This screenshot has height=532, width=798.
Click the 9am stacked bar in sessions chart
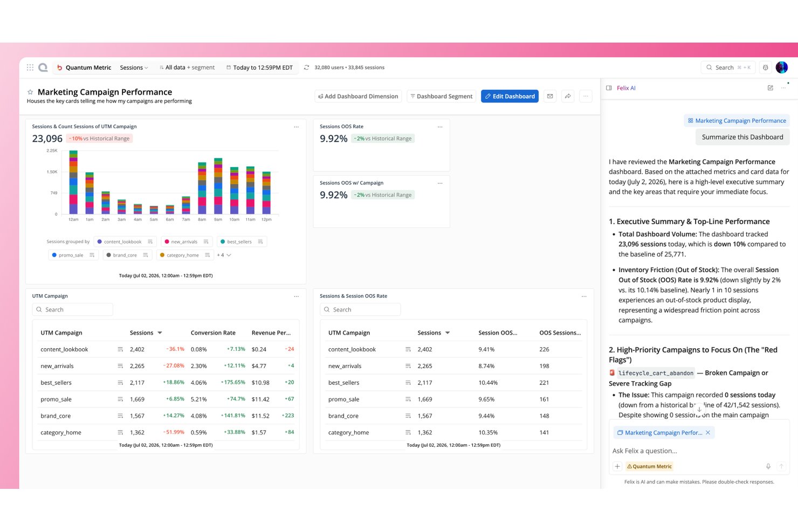pyautogui.click(x=218, y=186)
